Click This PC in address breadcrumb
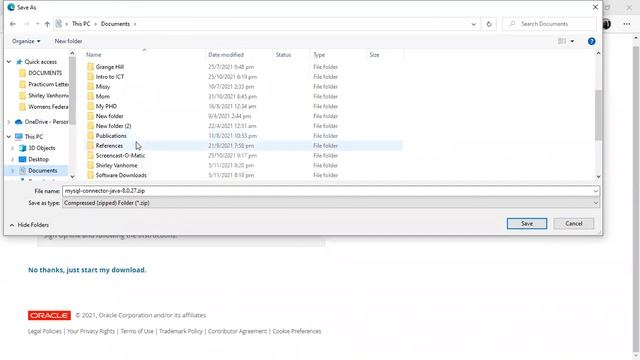This screenshot has width=640, height=360. (x=81, y=24)
